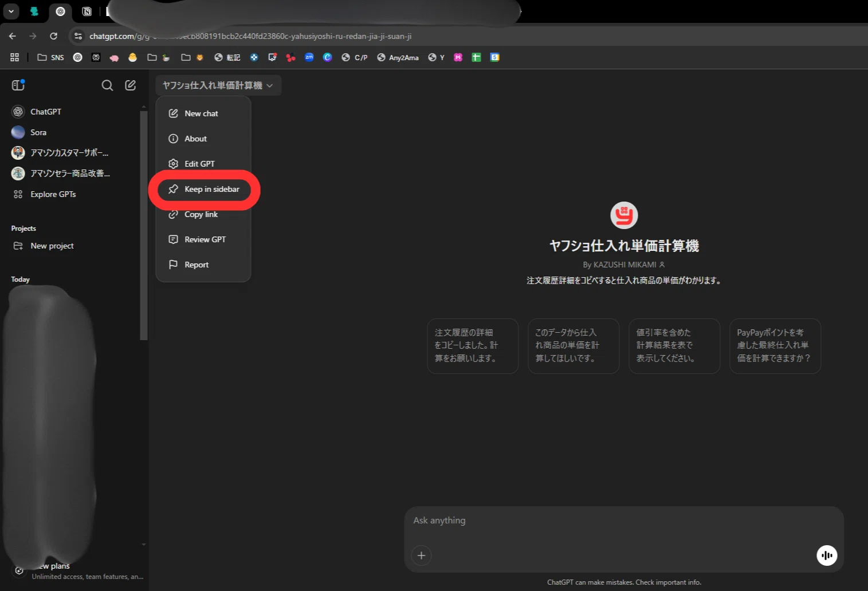Click the new chat pencil icon in sidebar header
This screenshot has width=868, height=591.
click(x=131, y=85)
